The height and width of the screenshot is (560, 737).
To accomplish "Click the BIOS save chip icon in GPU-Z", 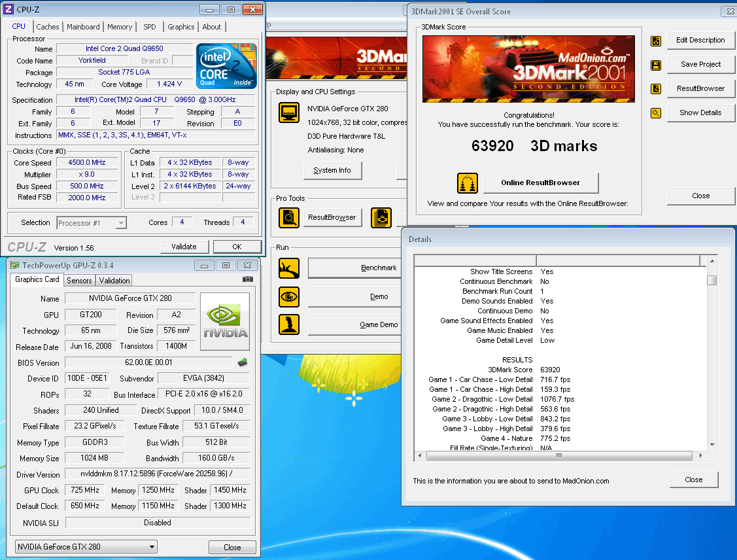I will point(243,362).
